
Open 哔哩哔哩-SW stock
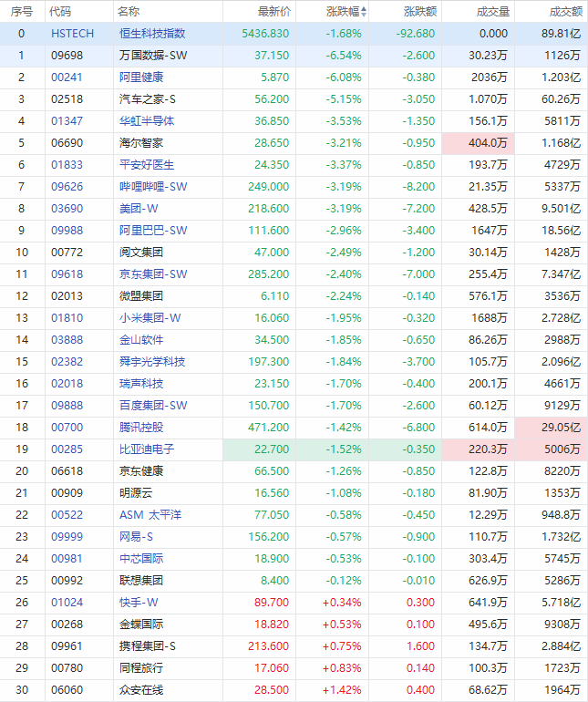153,187
